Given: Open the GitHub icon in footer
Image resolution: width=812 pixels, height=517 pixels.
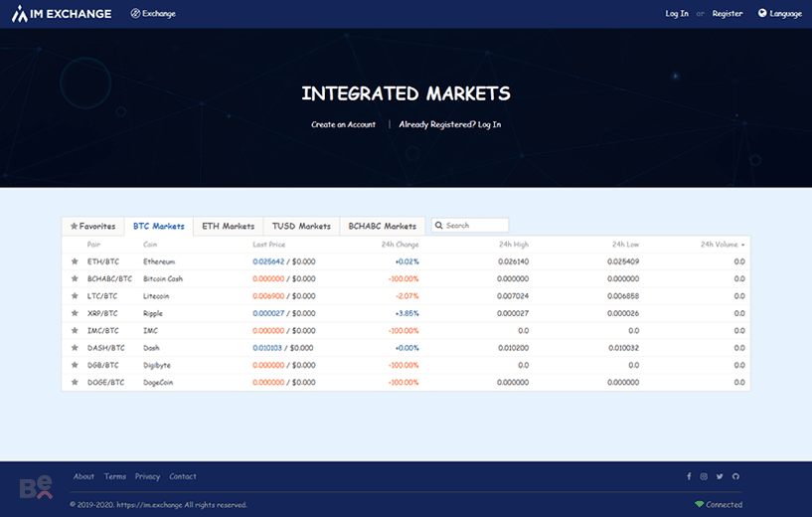Looking at the screenshot, I should (735, 476).
